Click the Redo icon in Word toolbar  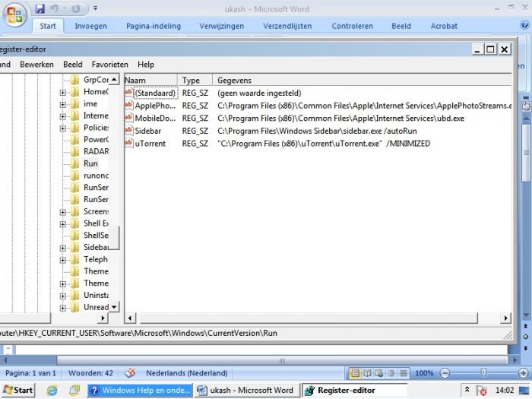[76, 8]
